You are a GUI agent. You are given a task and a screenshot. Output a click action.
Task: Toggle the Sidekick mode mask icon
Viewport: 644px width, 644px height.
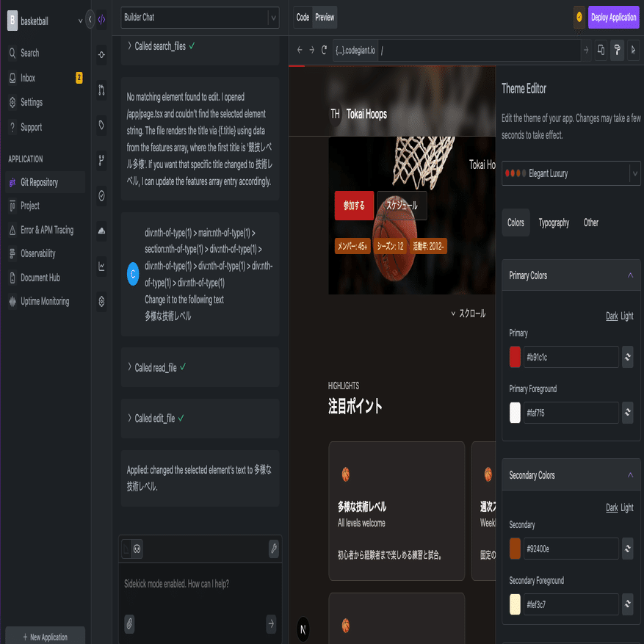137,549
